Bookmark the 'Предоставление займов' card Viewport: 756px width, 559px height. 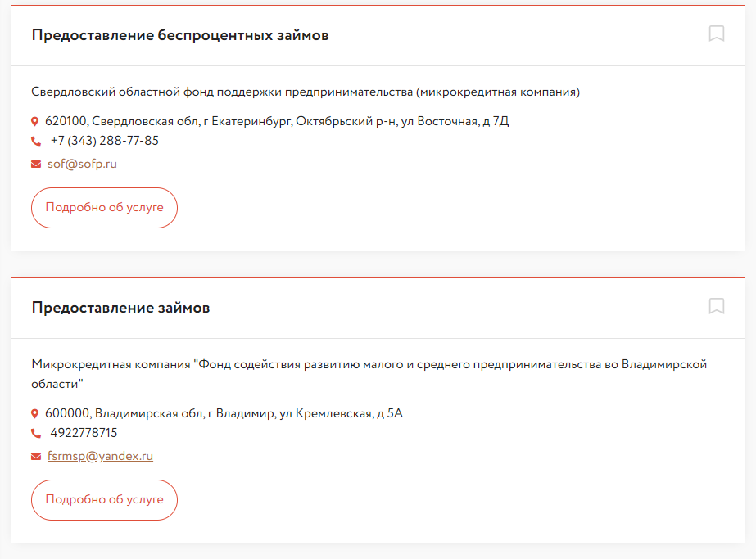pyautogui.click(x=717, y=306)
